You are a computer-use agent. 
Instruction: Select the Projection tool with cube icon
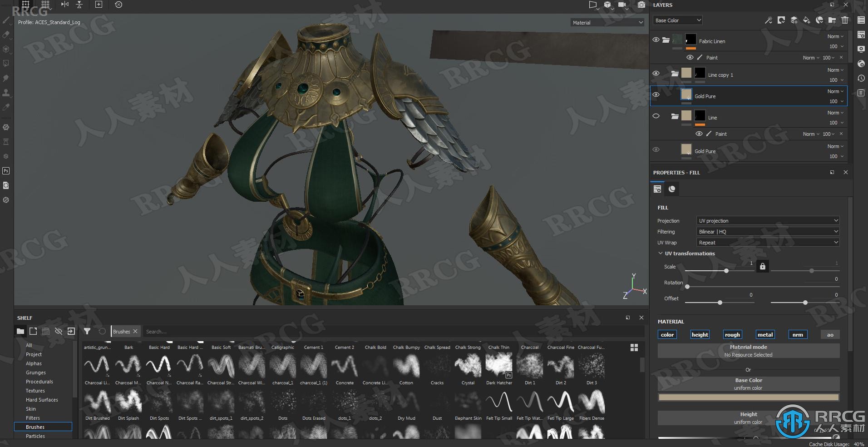click(6, 49)
